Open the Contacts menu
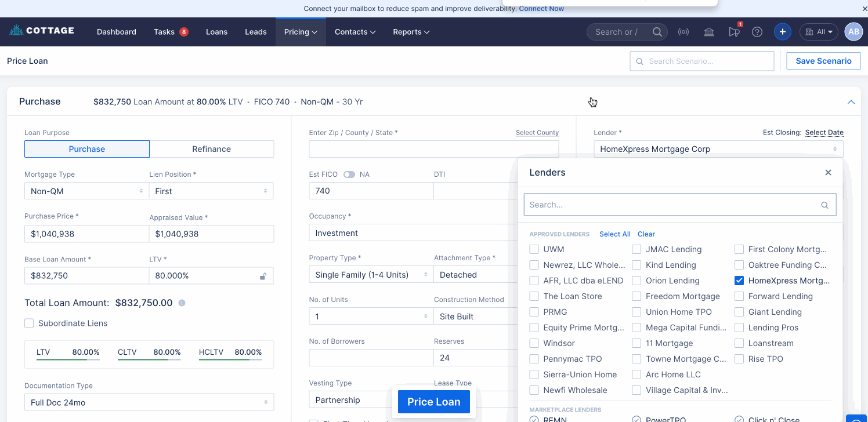868x422 pixels. click(355, 32)
